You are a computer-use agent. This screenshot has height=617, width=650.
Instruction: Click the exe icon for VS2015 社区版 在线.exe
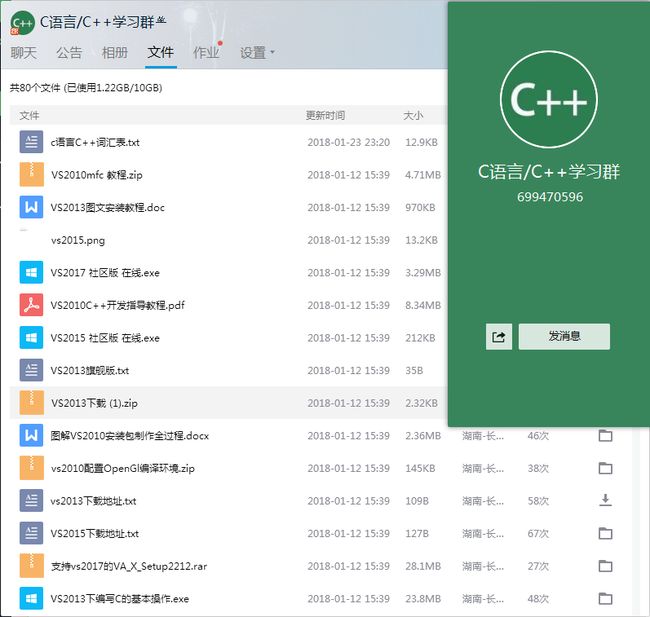tap(31, 338)
